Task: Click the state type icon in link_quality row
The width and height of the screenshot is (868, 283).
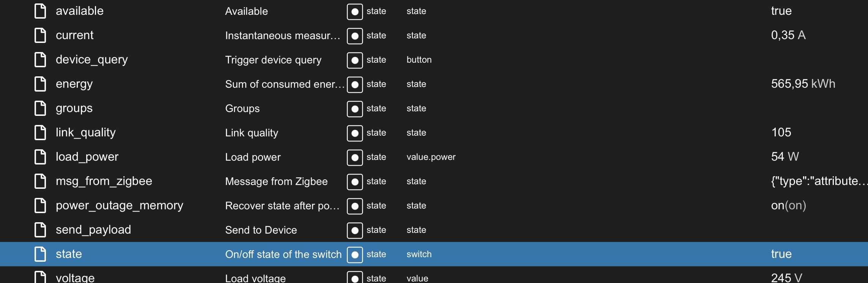Action: coord(355,133)
